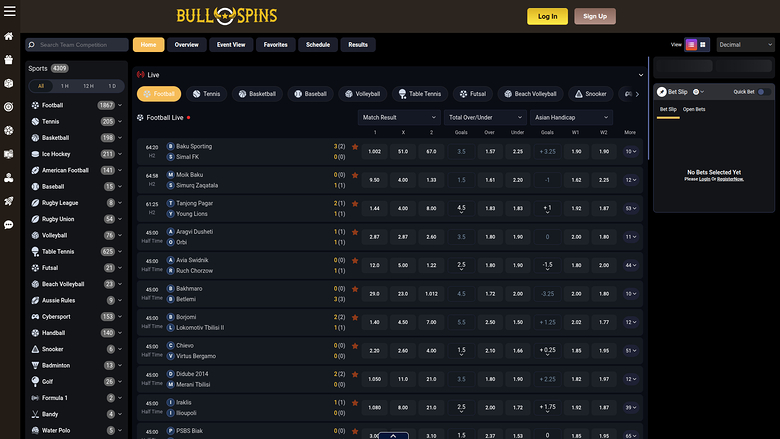Select the 12 H time filter
The width and height of the screenshot is (780, 439).
89,86
